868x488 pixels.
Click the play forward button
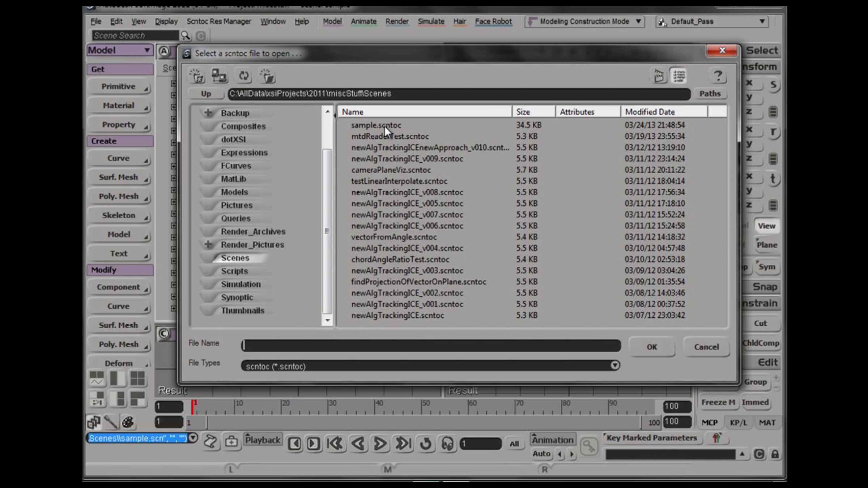[x=380, y=444]
